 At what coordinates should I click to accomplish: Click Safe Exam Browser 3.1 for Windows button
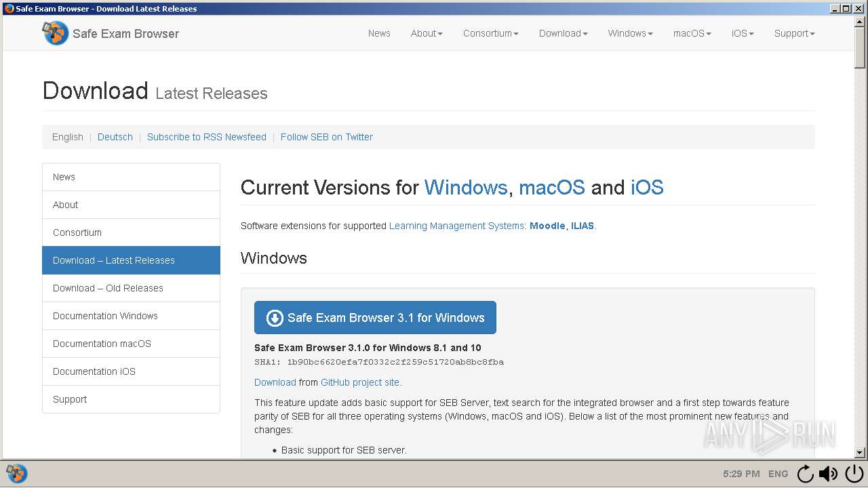[375, 318]
